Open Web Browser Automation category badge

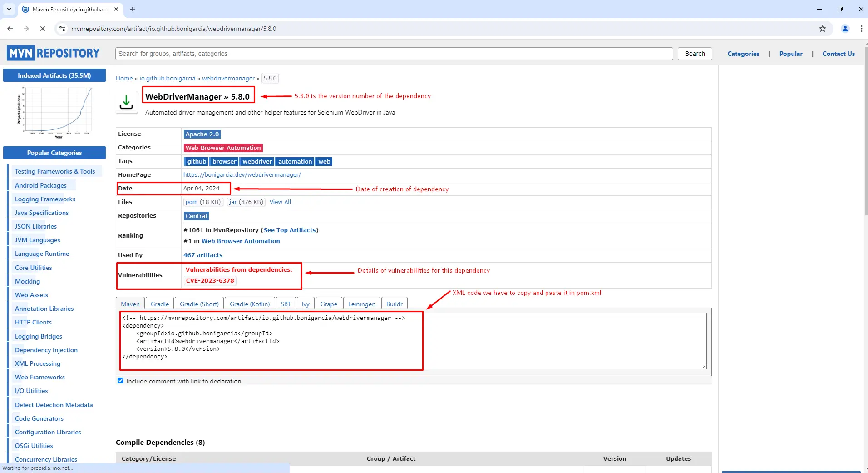tap(223, 148)
